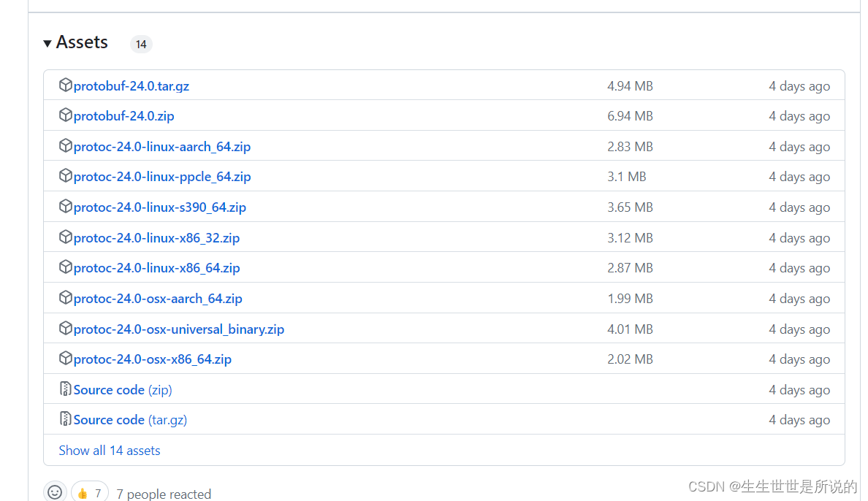Click the 14 assets count badge

(x=141, y=45)
